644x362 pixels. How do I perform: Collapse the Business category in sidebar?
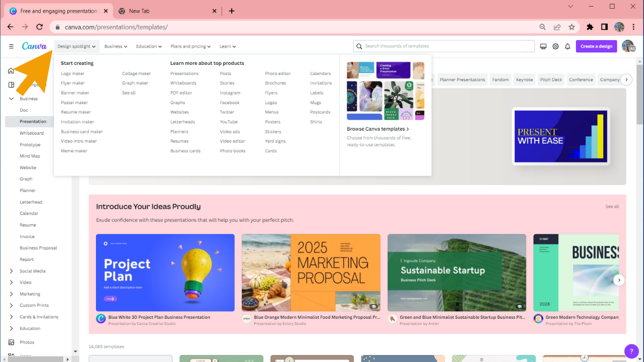click(x=11, y=99)
